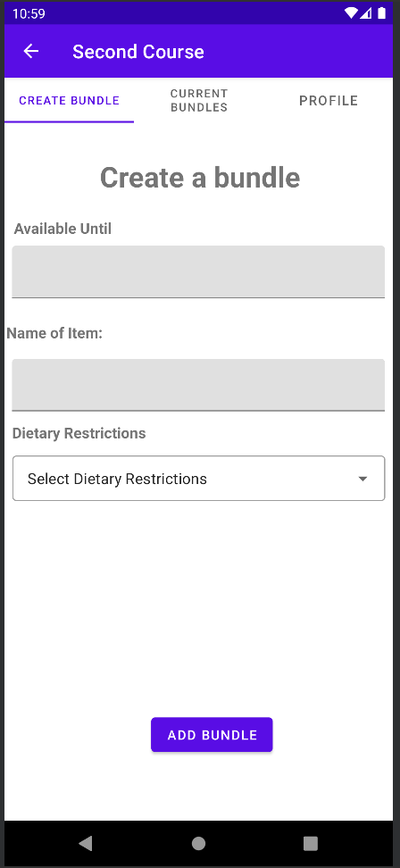Tap the Create a bundle heading
The width and height of the screenshot is (400, 868).
[200, 177]
